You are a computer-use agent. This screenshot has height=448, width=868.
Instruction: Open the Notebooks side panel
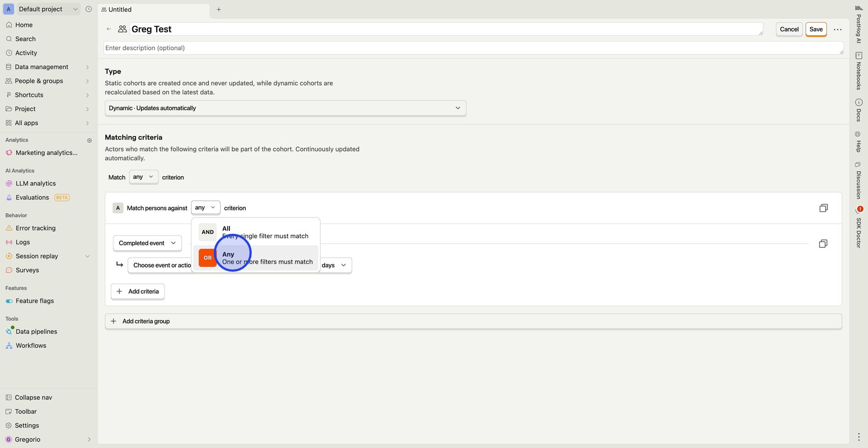tap(858, 71)
